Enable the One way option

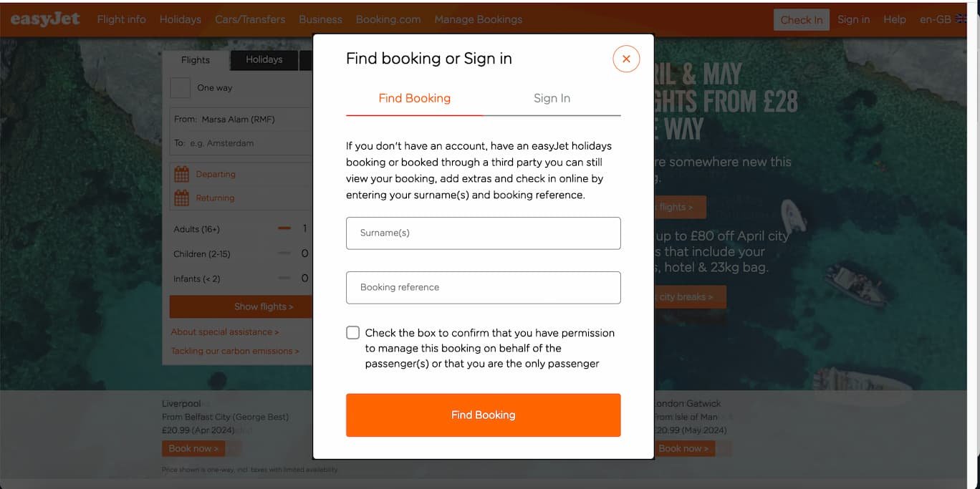point(180,87)
